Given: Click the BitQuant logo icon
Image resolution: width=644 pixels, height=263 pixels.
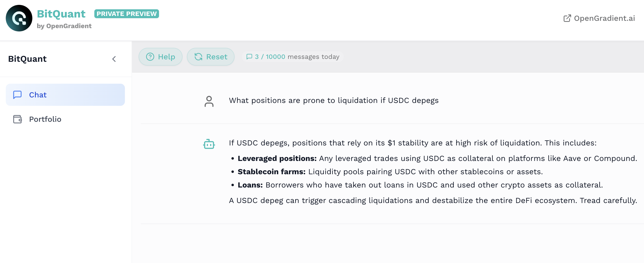Looking at the screenshot, I should tap(19, 18).
